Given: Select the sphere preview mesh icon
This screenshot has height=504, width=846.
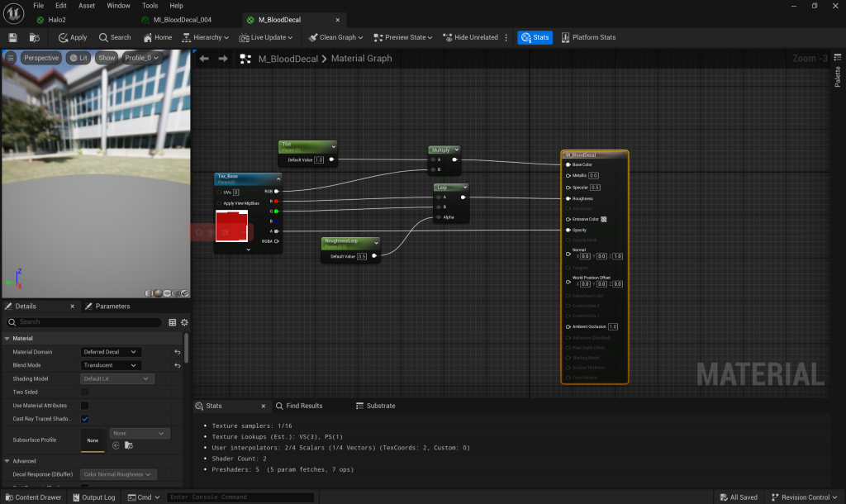Looking at the screenshot, I should pyautogui.click(x=157, y=293).
